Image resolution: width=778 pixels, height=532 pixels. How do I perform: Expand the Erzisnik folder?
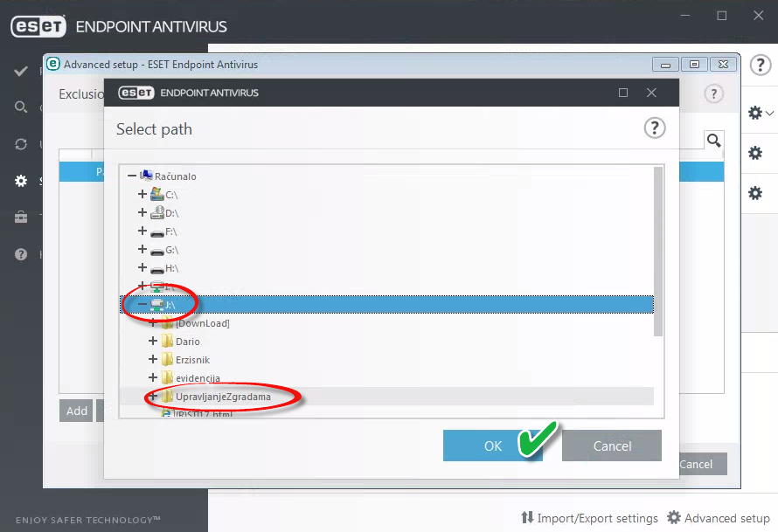[x=153, y=359]
